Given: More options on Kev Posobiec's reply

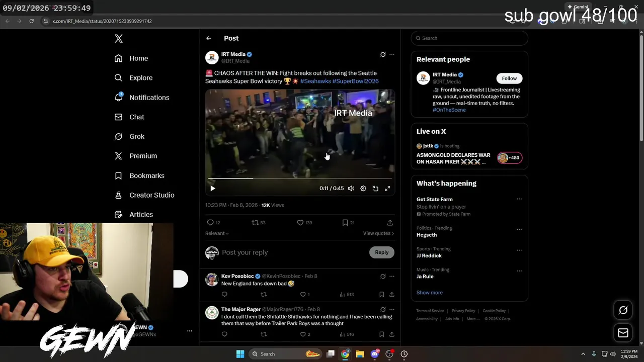Looking at the screenshot, I should pos(392,276).
